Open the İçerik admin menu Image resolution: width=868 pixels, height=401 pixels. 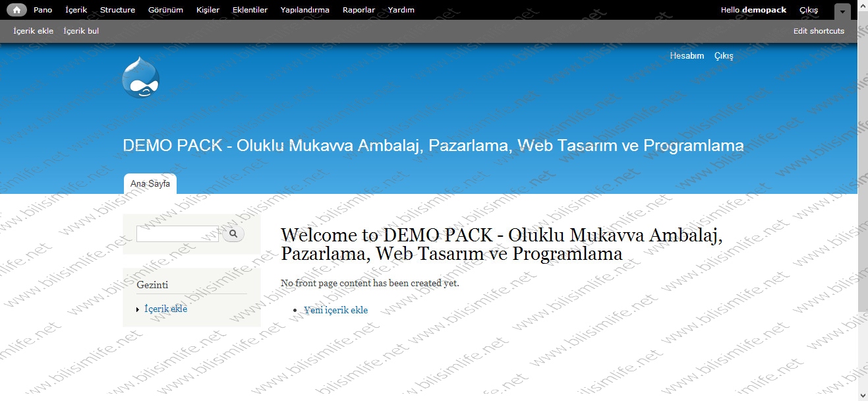tap(76, 10)
